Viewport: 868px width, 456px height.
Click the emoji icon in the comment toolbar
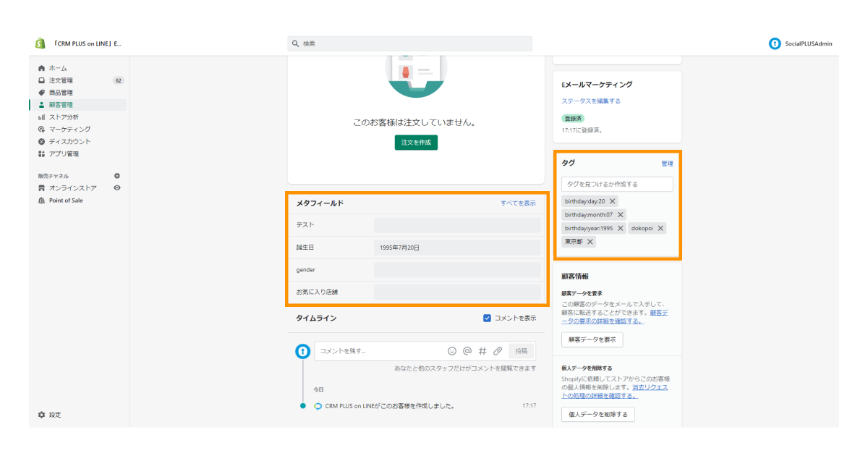(452, 351)
